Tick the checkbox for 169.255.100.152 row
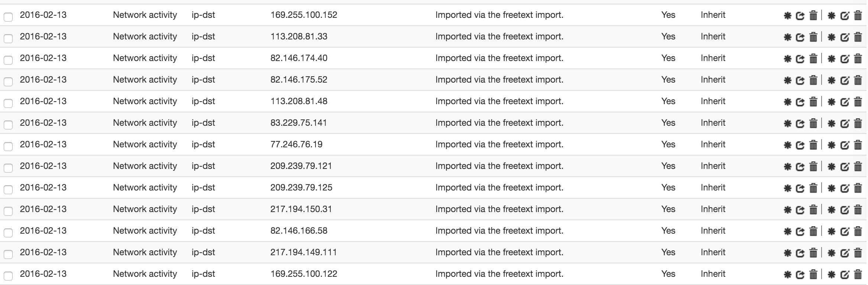Image resolution: width=868 pixels, height=285 pixels. [x=8, y=17]
